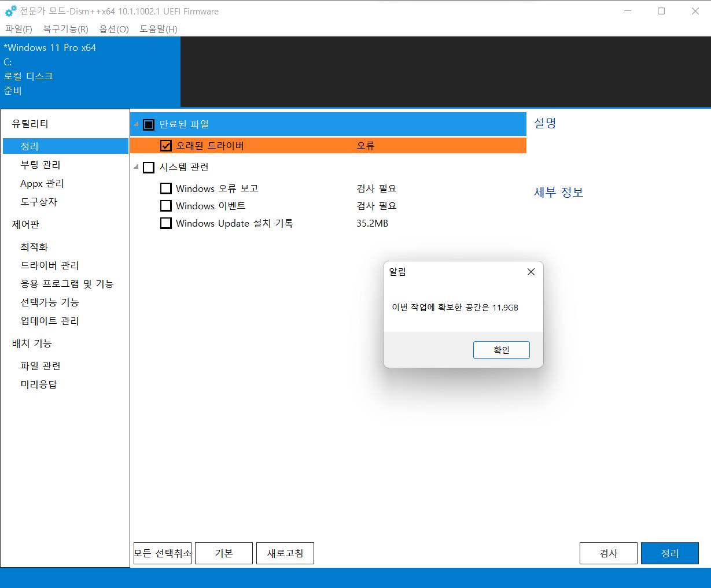Click the 새로고침 button
The image size is (711, 588).
285,553
